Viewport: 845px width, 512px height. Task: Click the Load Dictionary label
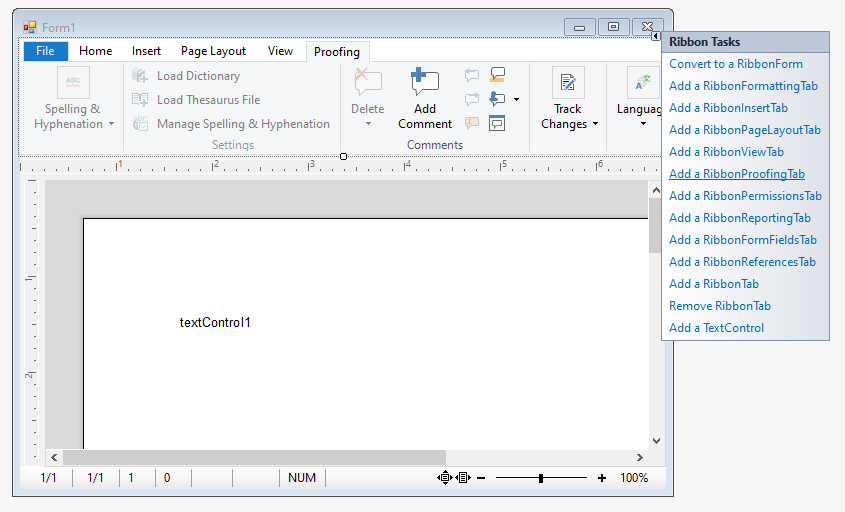click(198, 76)
